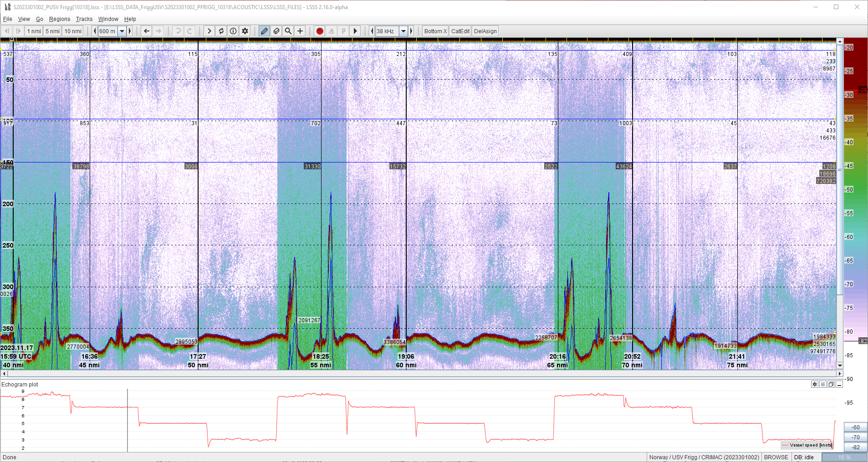Open the Help menu

pyautogui.click(x=130, y=19)
